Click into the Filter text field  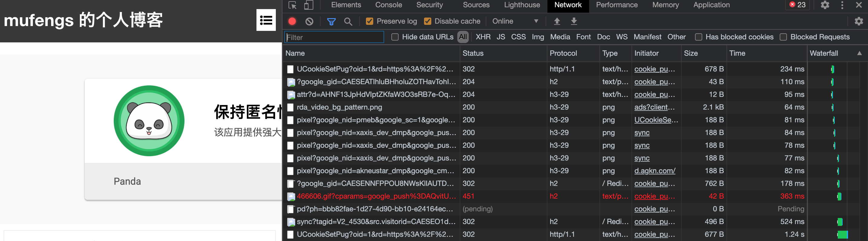point(334,37)
